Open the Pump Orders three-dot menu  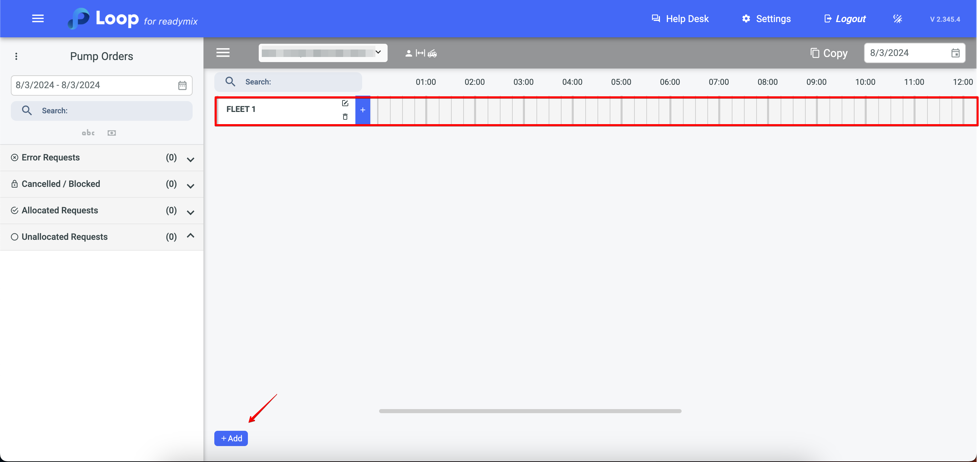(x=16, y=56)
